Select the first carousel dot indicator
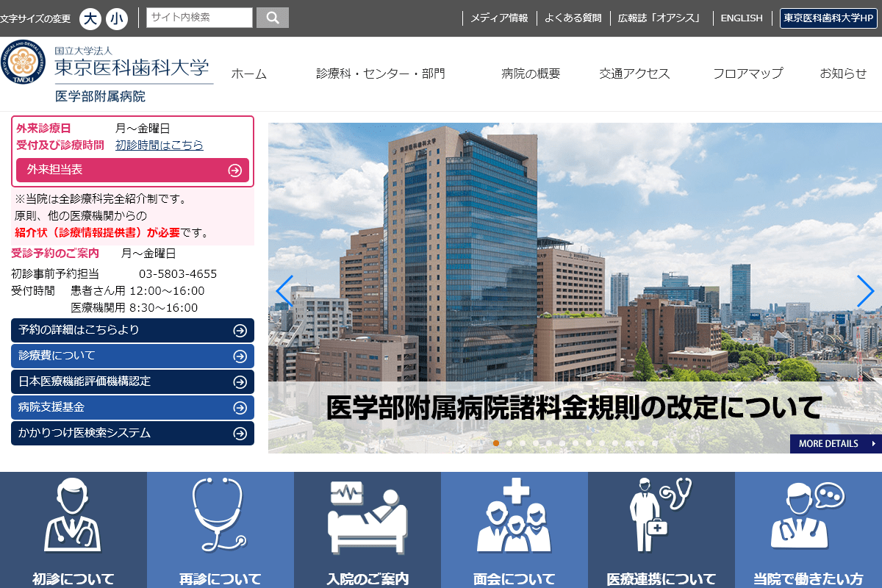 pyautogui.click(x=496, y=443)
